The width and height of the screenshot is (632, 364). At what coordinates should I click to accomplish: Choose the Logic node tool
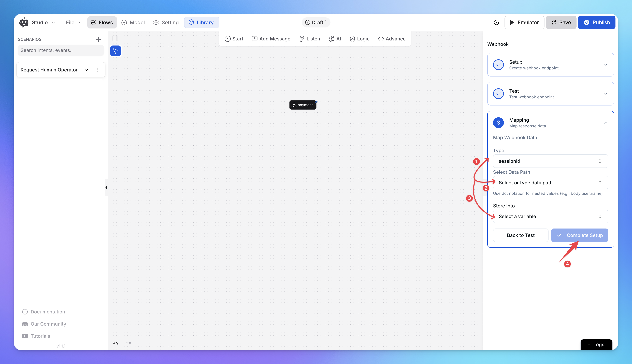tap(359, 39)
